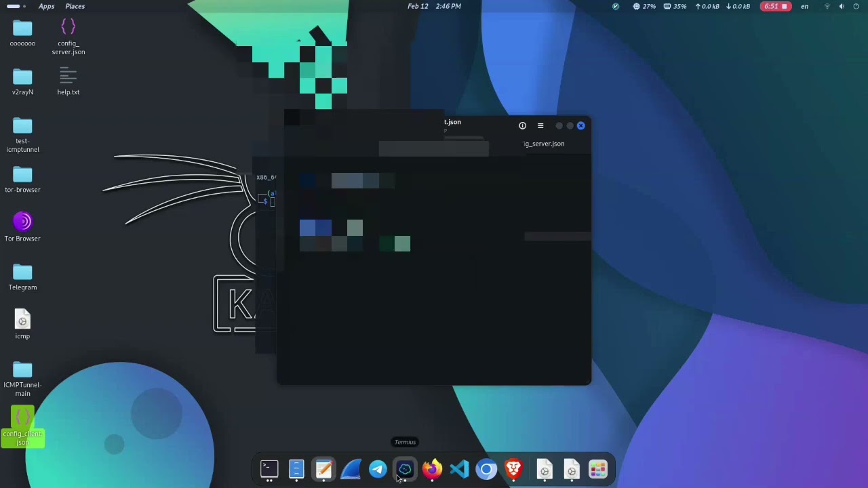
Task: Open Visual Studio Code from the dock
Action: click(x=459, y=469)
